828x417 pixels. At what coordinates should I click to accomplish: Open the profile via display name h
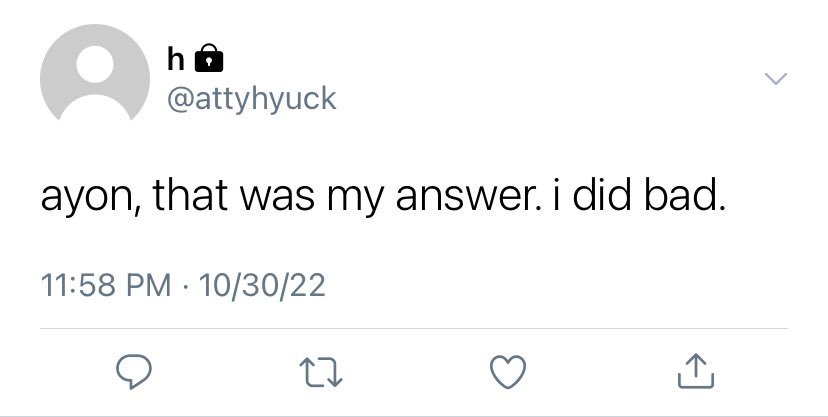pyautogui.click(x=176, y=58)
